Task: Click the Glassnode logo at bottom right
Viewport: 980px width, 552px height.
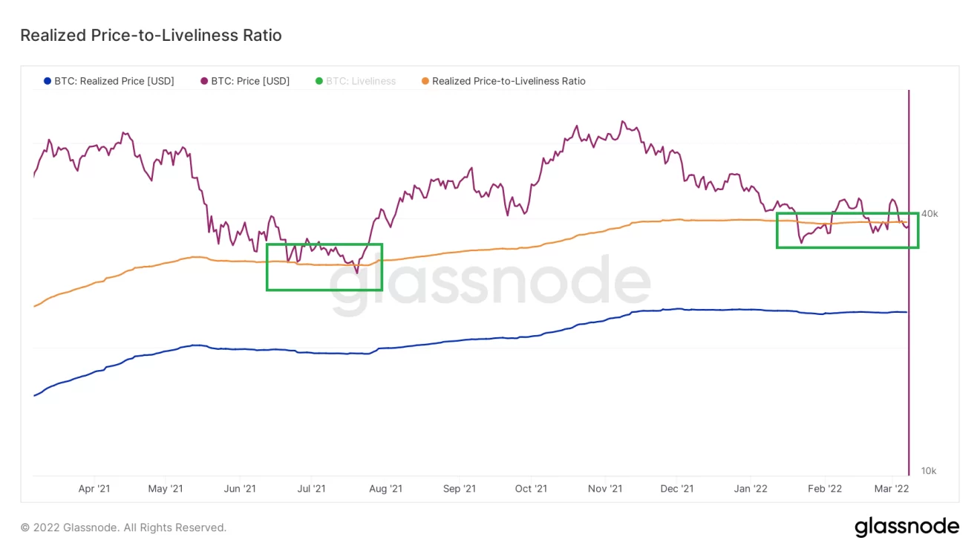Action: [906, 527]
